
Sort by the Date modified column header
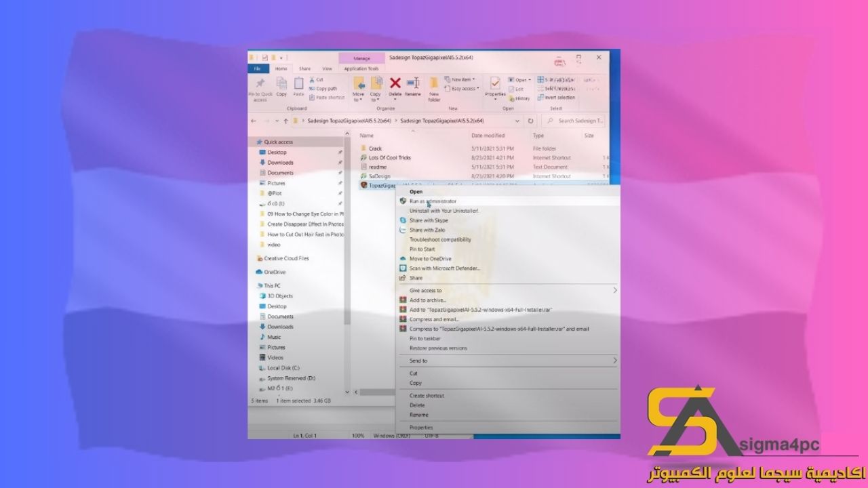pyautogui.click(x=488, y=136)
